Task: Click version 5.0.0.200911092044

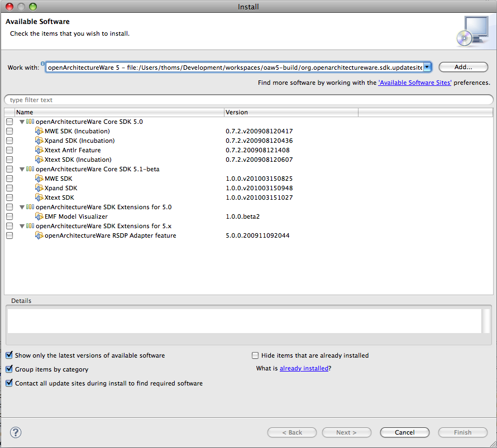Action: 257,235
